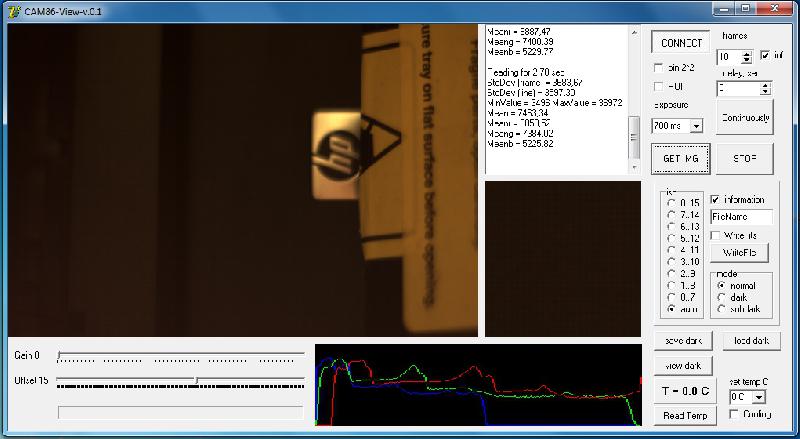Click the delay sec spinner arrows
This screenshot has width=800, height=439.
(x=765, y=89)
